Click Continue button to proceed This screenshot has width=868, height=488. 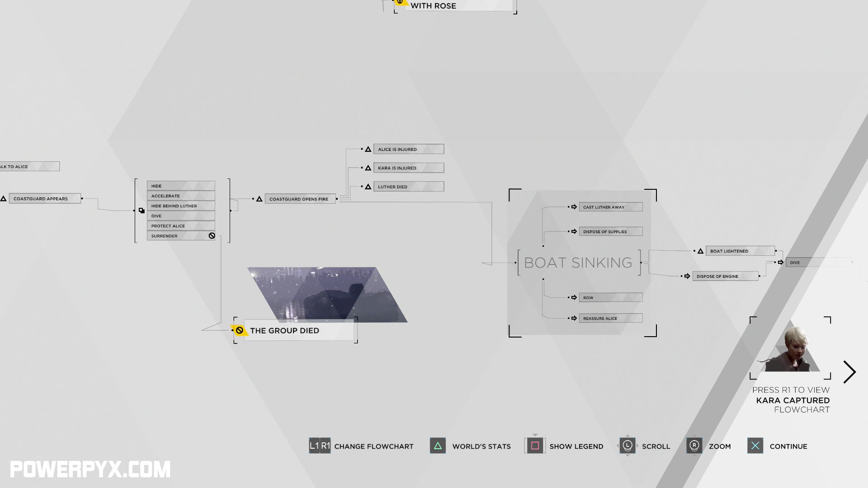click(788, 446)
